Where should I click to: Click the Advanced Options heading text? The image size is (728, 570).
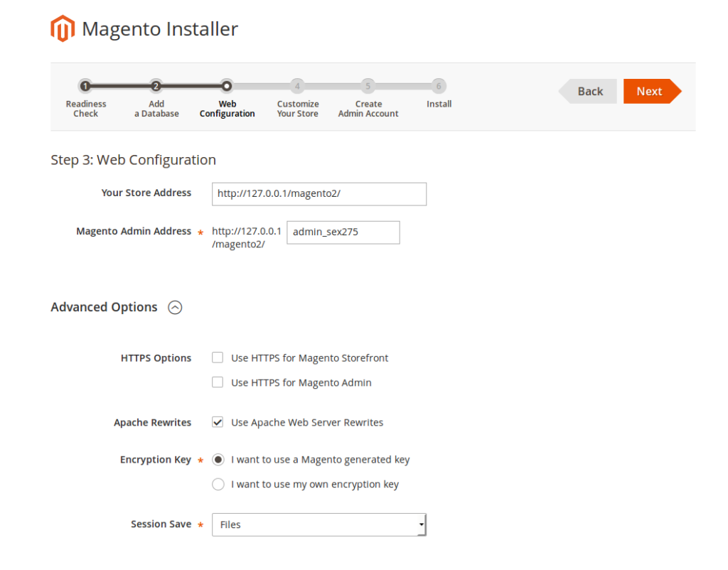[104, 307]
